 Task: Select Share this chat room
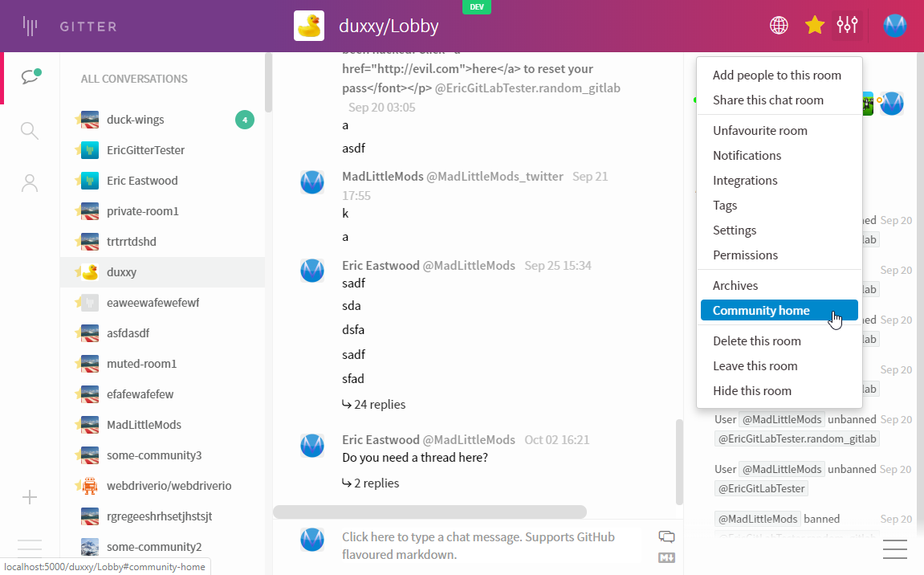click(x=779, y=100)
